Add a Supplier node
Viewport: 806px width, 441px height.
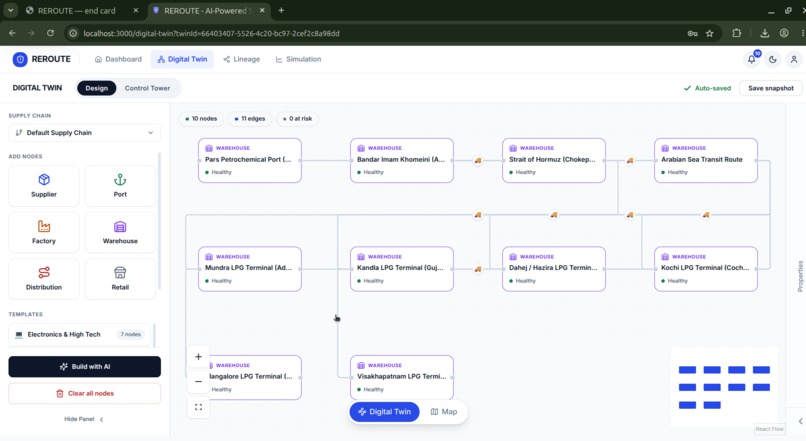pos(44,186)
